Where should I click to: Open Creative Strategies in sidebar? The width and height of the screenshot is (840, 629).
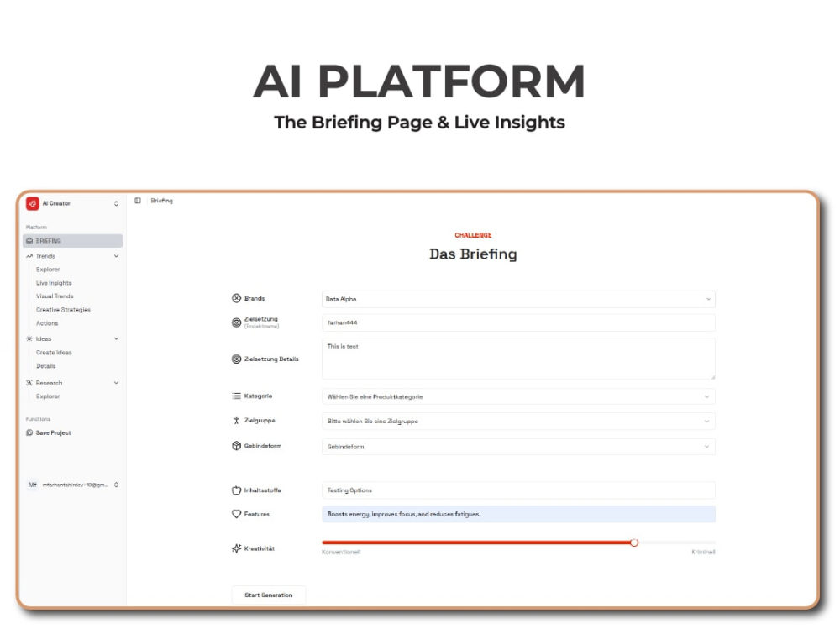pos(63,310)
